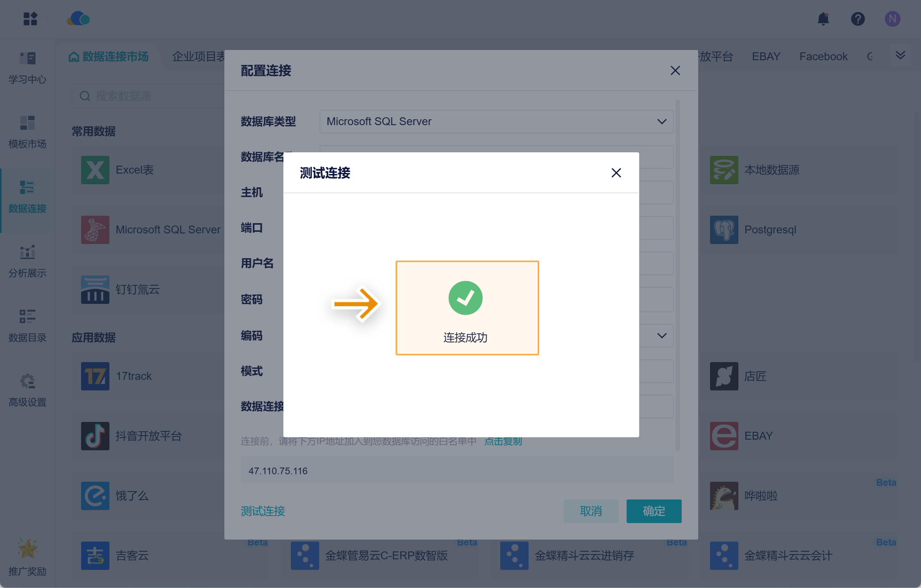Open the user avatar N icon
The height and width of the screenshot is (588, 921).
coord(892,19)
